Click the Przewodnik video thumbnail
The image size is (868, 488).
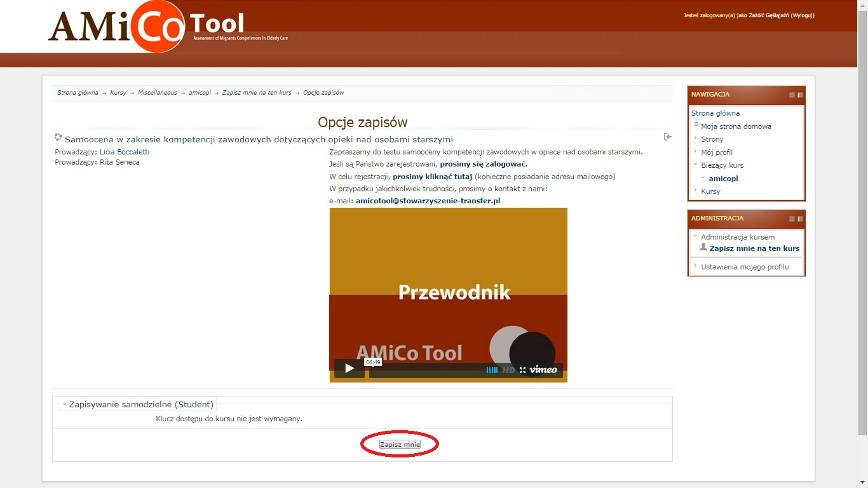click(448, 295)
